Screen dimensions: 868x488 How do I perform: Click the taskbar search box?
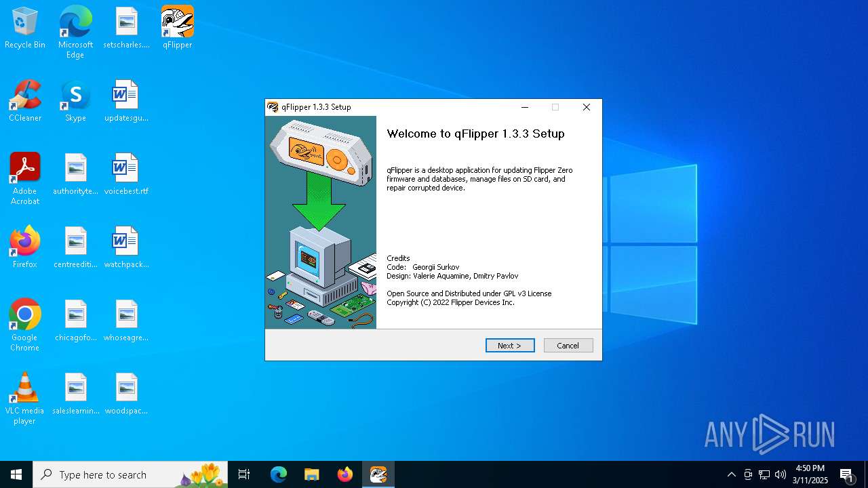[x=130, y=474]
